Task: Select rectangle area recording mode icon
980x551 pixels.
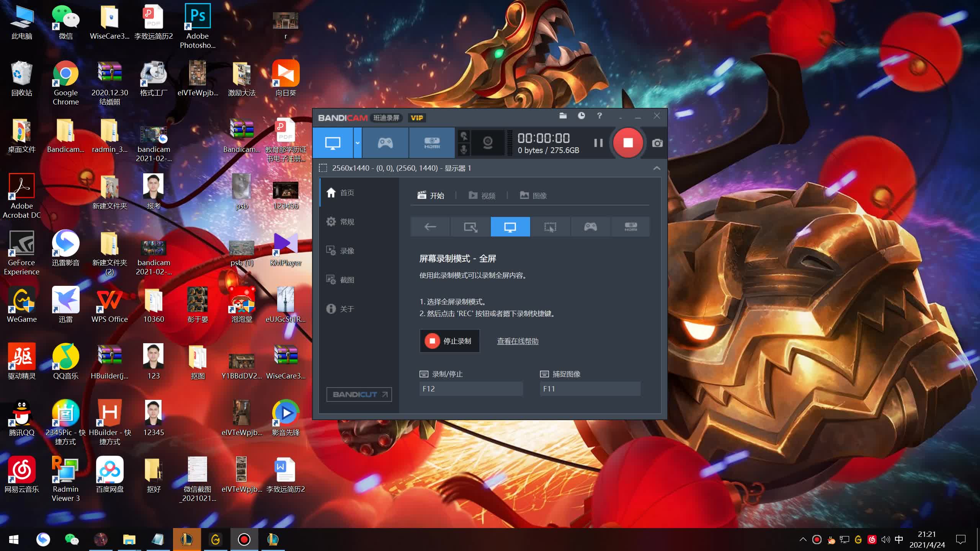Action: click(x=470, y=227)
